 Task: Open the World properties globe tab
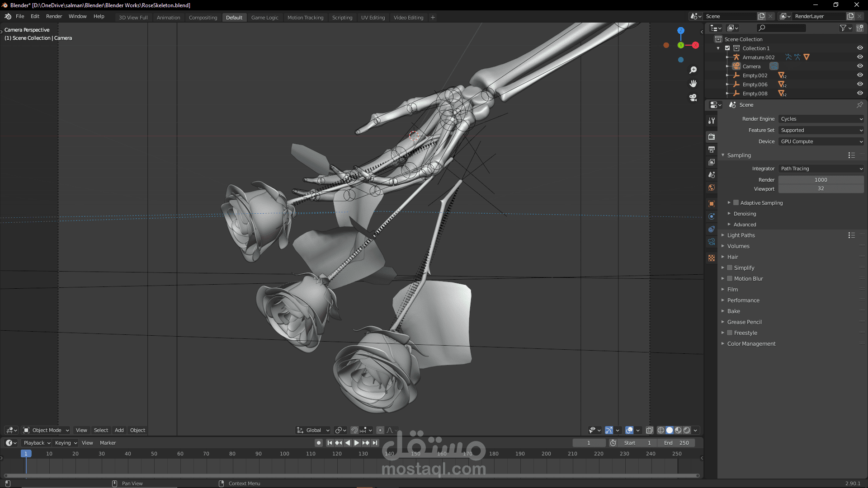(x=712, y=188)
